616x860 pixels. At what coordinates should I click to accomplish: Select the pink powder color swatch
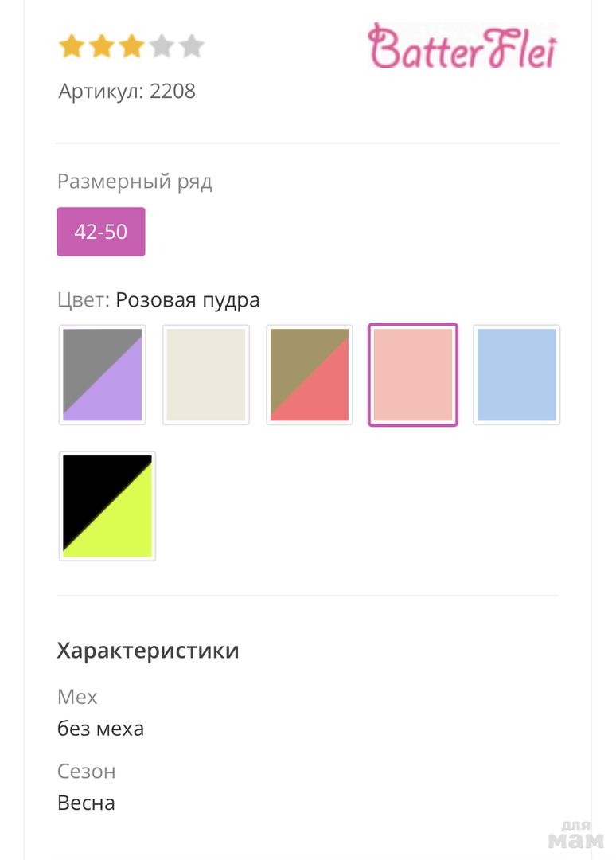tap(413, 375)
